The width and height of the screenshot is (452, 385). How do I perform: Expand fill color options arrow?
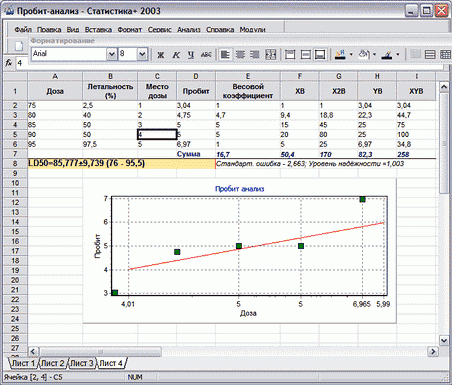point(374,54)
